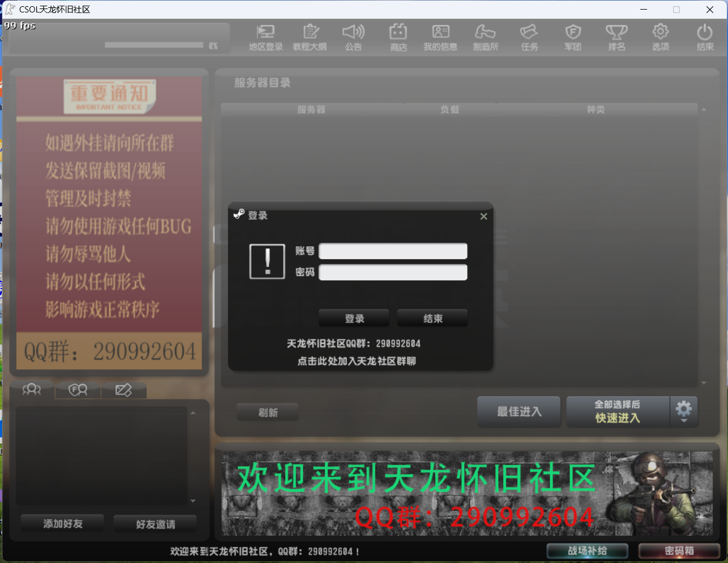Click the 好友邀请 friend invite button

point(155,524)
